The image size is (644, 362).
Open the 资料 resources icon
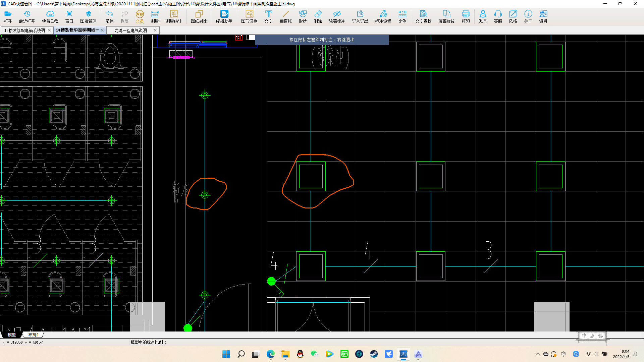543,16
